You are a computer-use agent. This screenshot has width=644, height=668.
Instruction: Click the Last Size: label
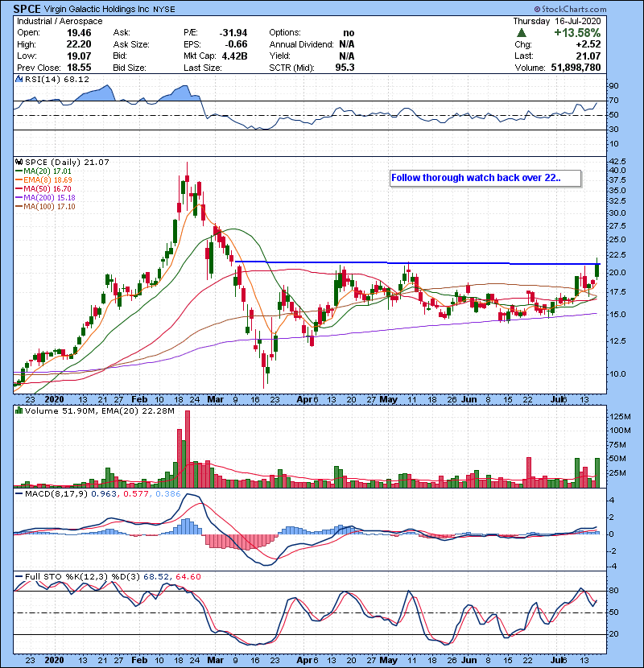[202, 68]
